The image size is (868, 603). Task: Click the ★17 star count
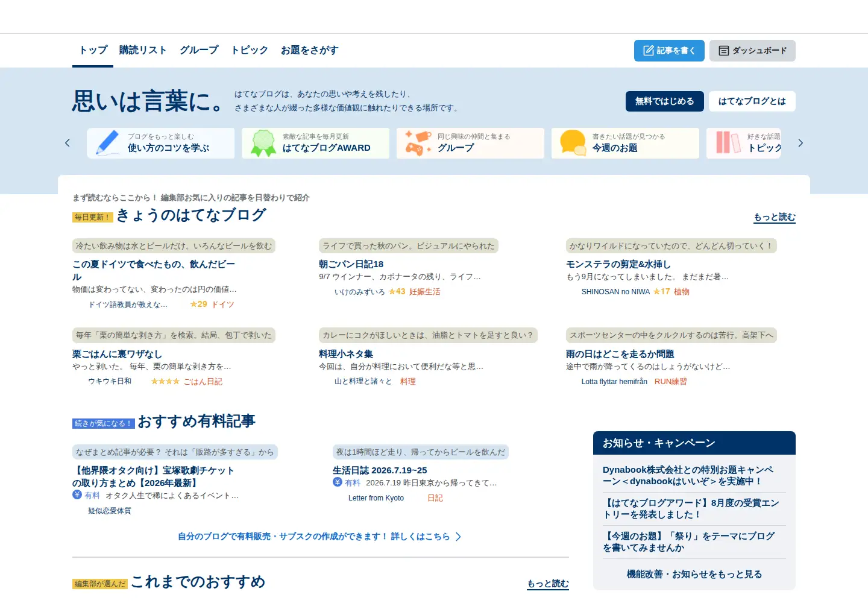pyautogui.click(x=661, y=291)
